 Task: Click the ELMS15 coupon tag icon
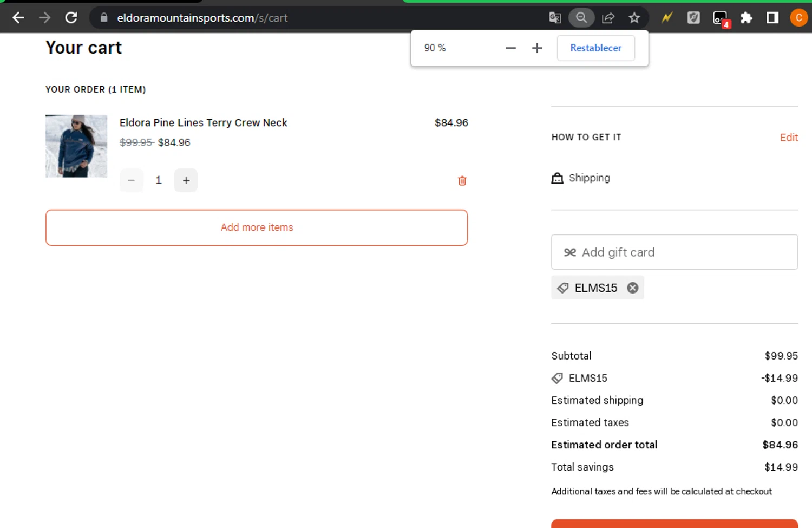click(x=563, y=288)
